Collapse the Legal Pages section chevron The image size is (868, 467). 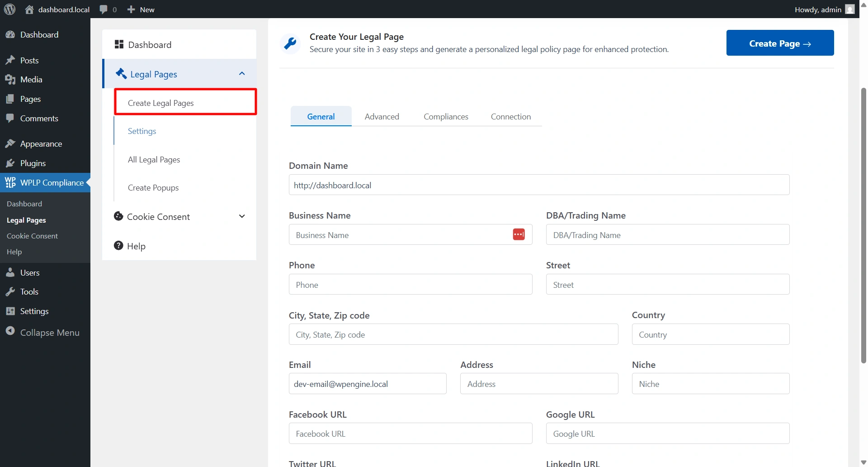(x=242, y=73)
